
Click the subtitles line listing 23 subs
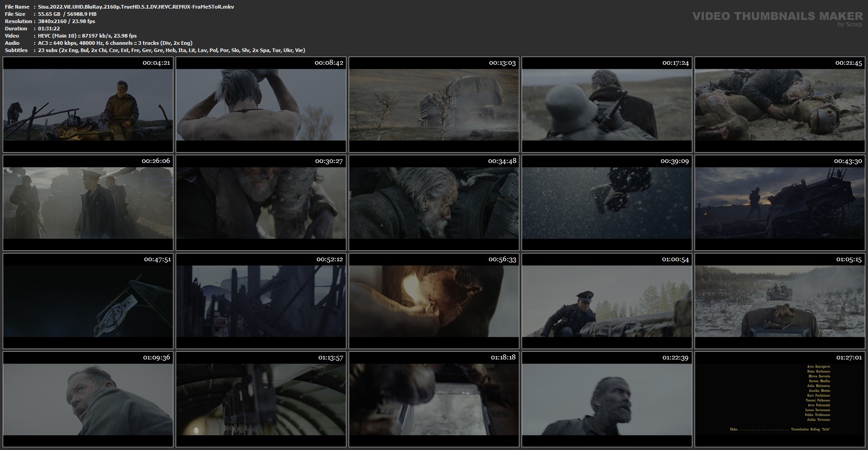172,50
